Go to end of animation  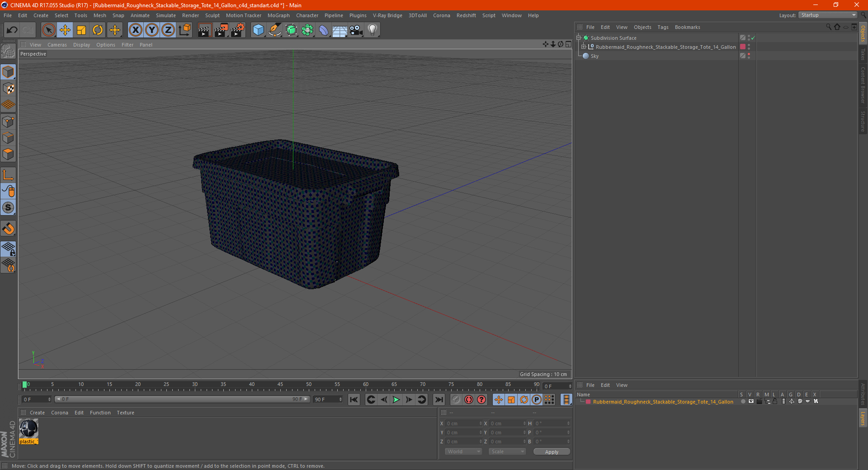(439, 399)
